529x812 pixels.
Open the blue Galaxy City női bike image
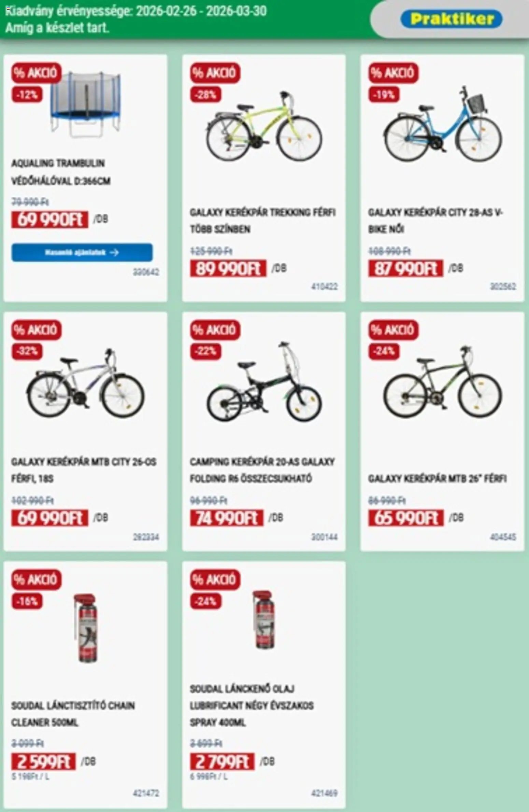pos(443,124)
